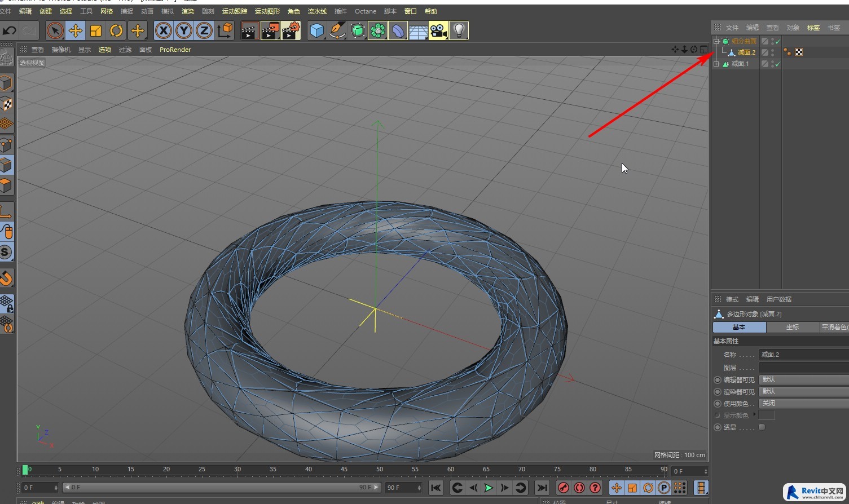Render the active view
This screenshot has width=849, height=504.
pos(249,30)
